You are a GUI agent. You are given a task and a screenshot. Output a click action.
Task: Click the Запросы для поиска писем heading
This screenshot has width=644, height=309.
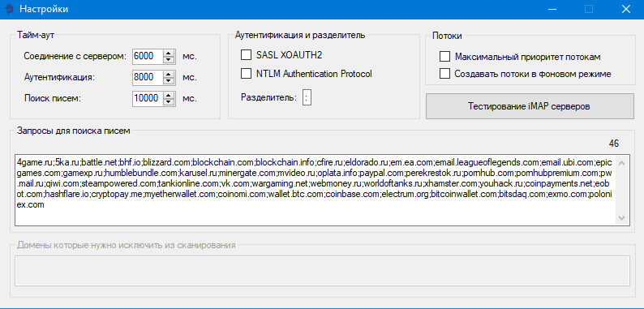pos(74,131)
